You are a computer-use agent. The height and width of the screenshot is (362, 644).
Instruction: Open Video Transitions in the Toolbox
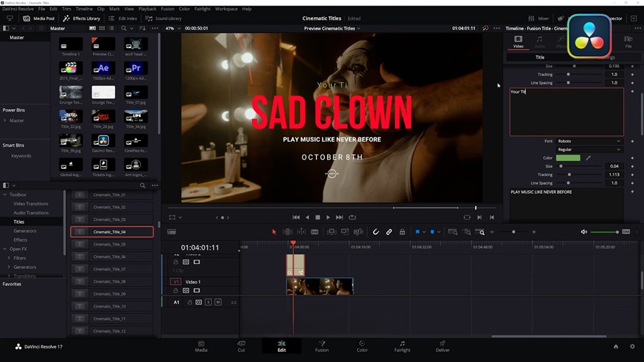(31, 204)
